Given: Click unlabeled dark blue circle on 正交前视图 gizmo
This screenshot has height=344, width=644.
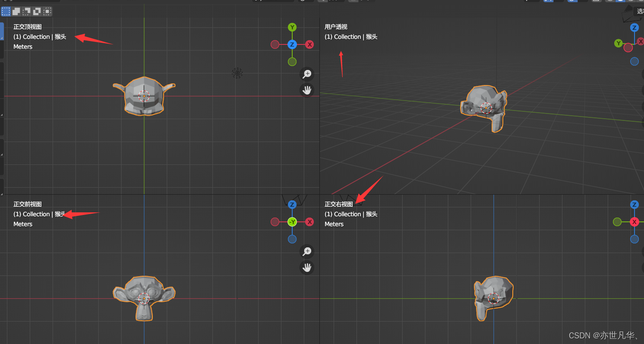Looking at the screenshot, I should [x=292, y=239].
